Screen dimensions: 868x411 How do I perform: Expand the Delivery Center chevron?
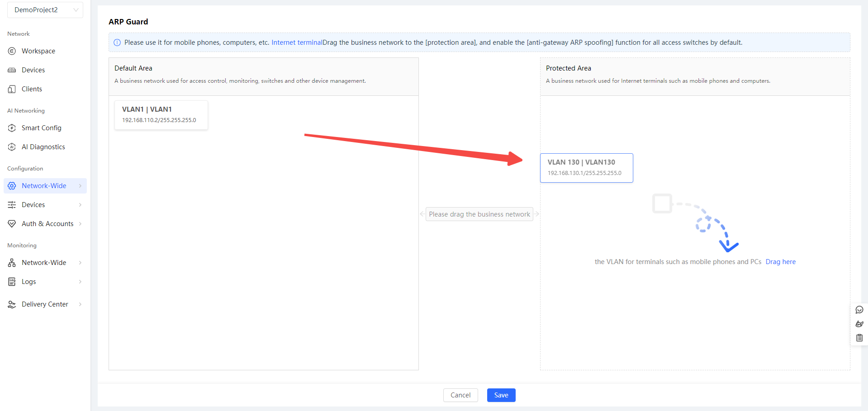point(80,304)
